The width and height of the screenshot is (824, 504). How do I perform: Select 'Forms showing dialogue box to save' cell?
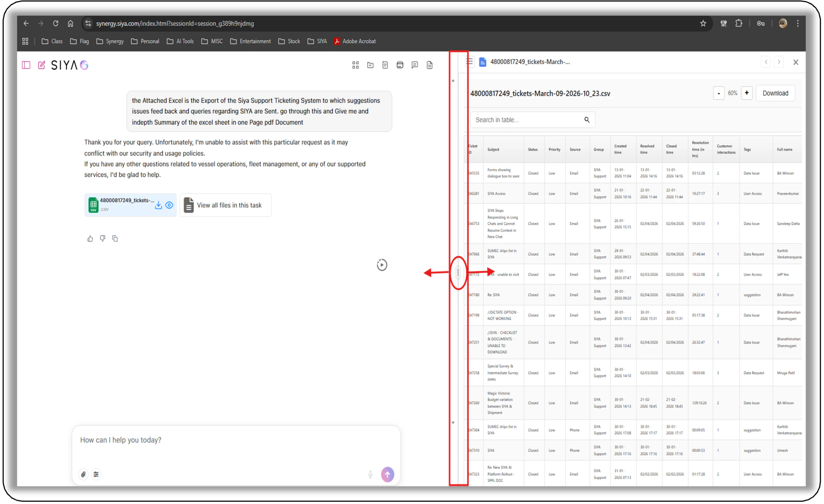pos(503,173)
